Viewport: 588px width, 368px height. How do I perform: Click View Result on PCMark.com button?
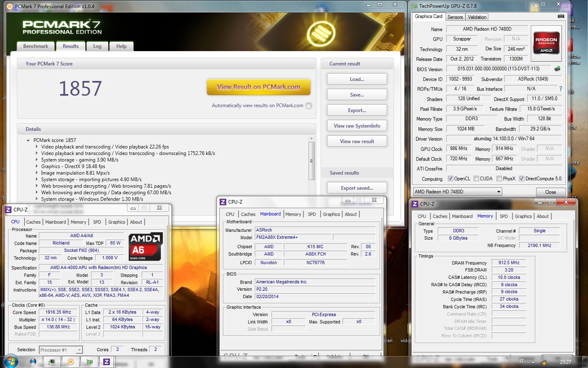pyautogui.click(x=258, y=87)
